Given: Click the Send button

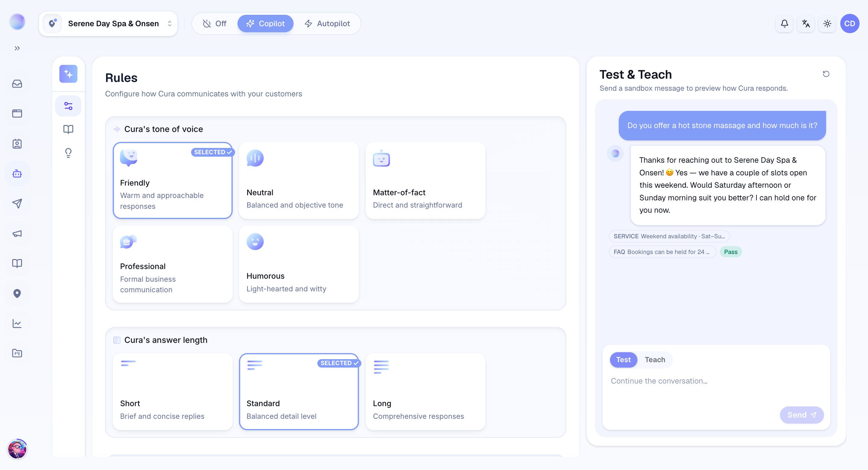Looking at the screenshot, I should (802, 415).
